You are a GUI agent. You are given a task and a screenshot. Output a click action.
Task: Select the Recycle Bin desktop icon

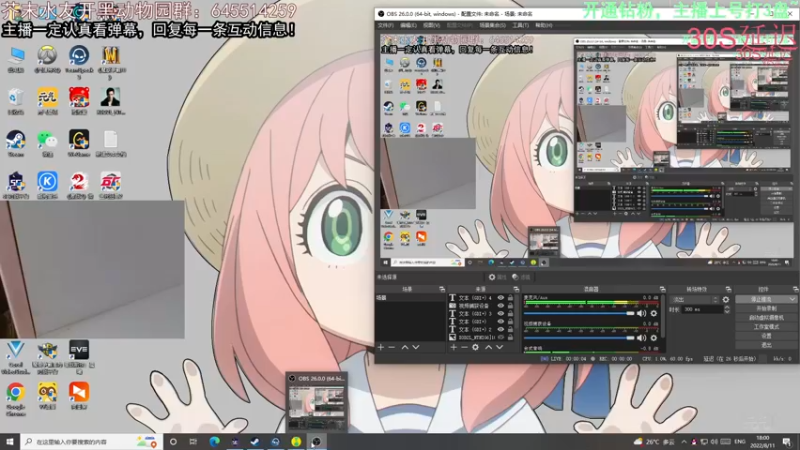click(x=16, y=101)
